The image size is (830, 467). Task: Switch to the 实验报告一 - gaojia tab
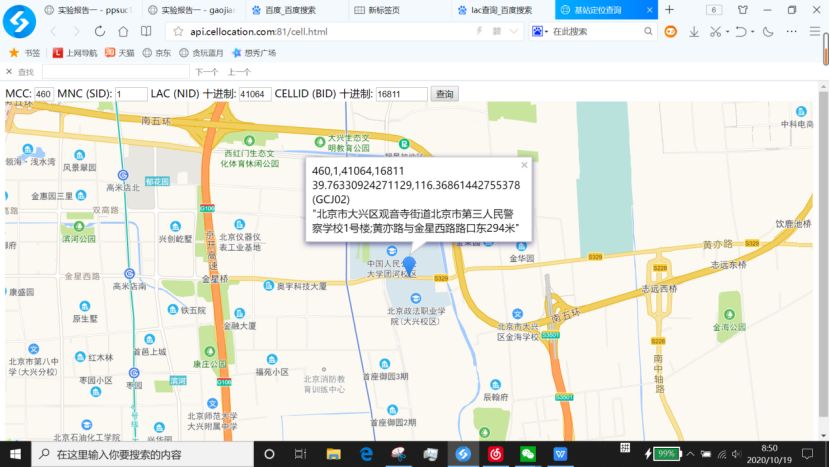click(191, 10)
